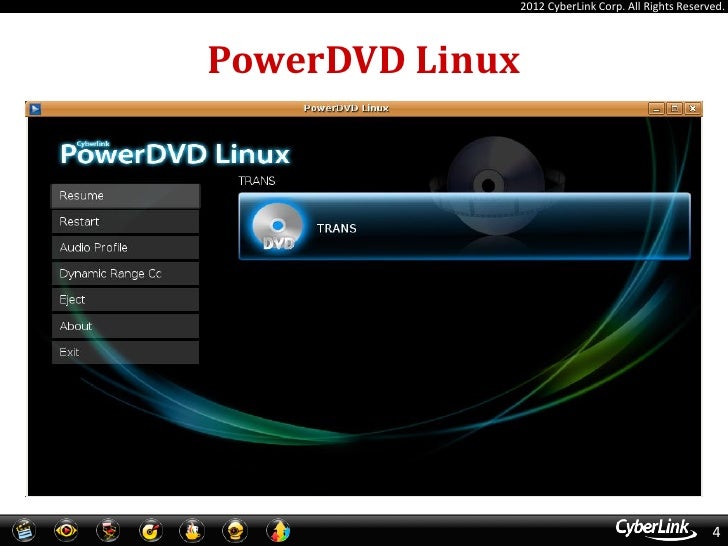Click the TRANS heading above the disc list
This screenshot has width=728, height=546.
[257, 181]
